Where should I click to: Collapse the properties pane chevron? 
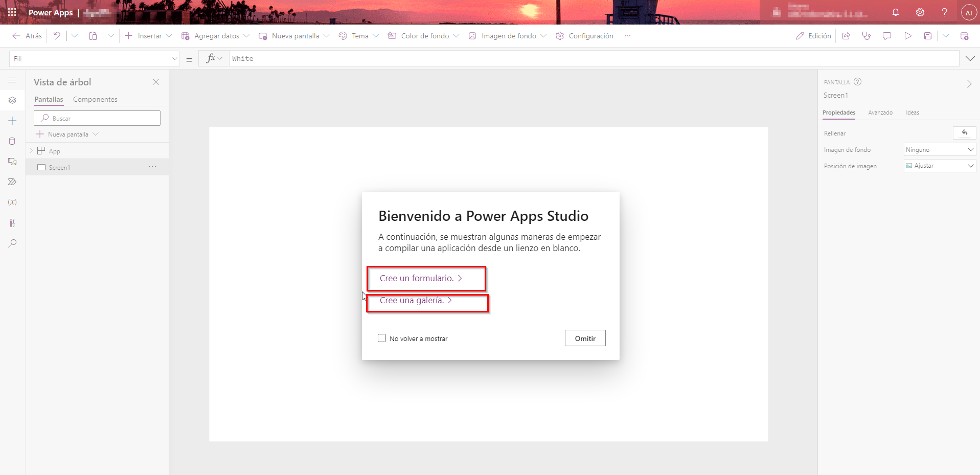[969, 84]
